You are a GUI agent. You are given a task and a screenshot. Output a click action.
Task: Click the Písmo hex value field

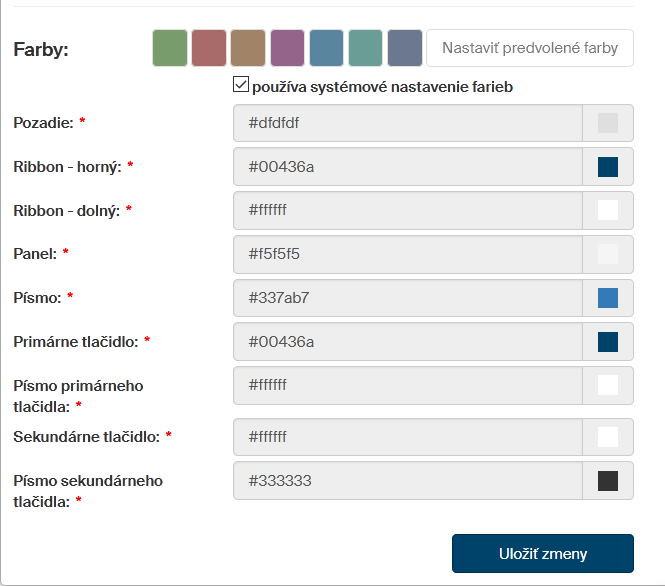tap(407, 298)
